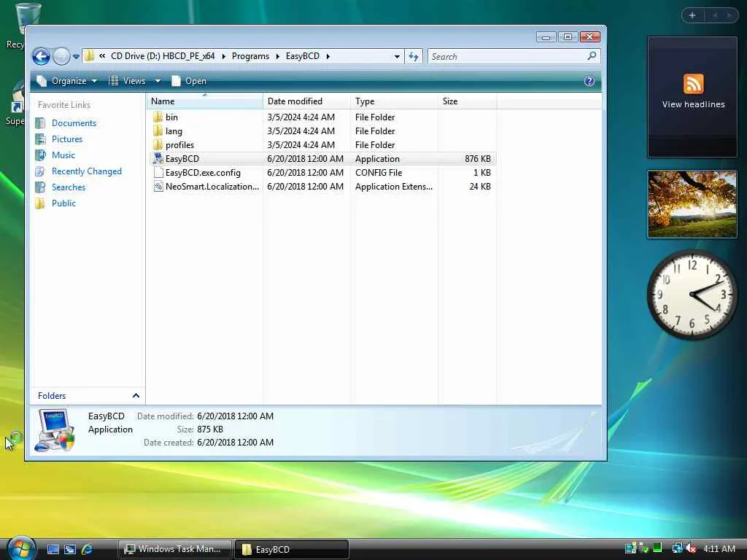Open the recent pages dropdown arrow
Viewport: 747px width, 560px height.
[76, 57]
